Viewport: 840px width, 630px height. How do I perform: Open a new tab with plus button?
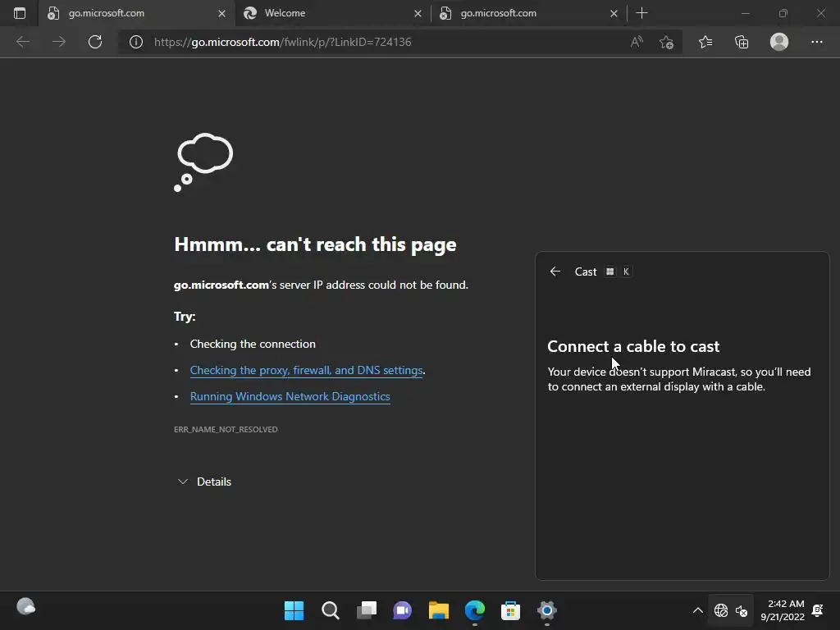(x=641, y=13)
